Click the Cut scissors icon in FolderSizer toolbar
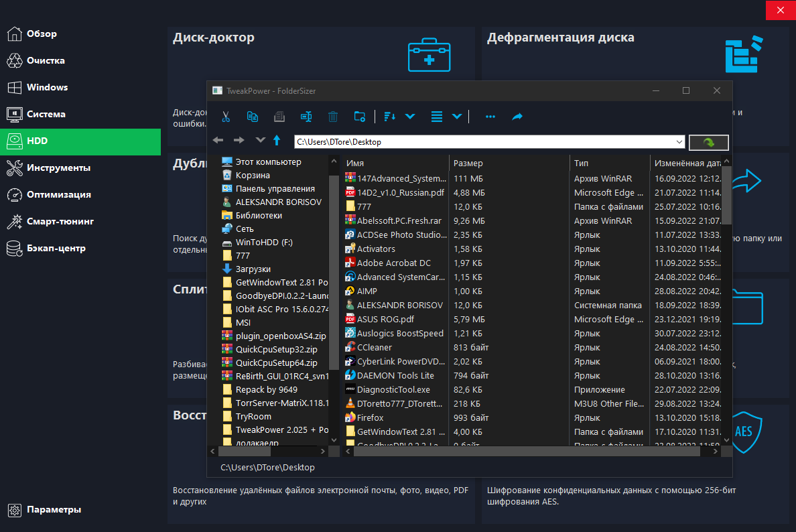The width and height of the screenshot is (796, 532). tap(226, 117)
